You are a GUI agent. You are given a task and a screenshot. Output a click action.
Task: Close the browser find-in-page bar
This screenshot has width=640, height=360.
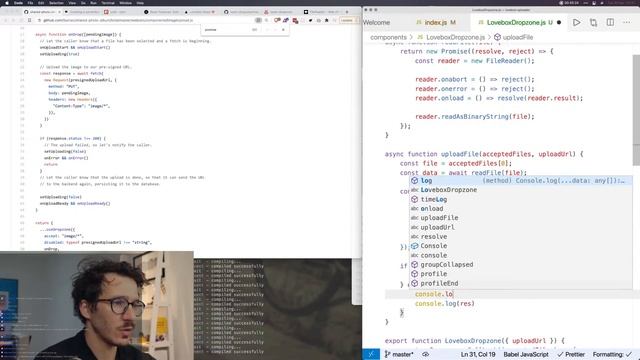point(283,30)
